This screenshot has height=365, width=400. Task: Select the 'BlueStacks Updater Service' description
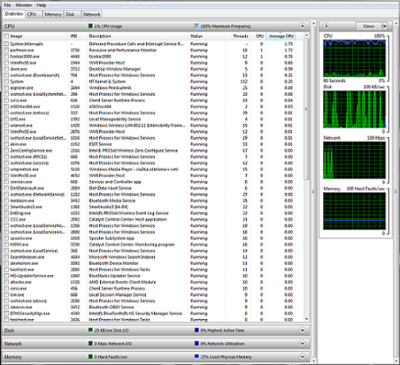coord(114,276)
